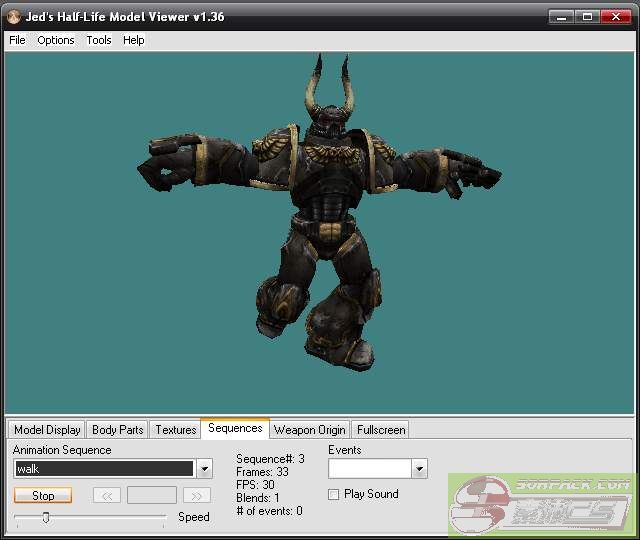The width and height of the screenshot is (640, 540).
Task: Maximize the Model Viewer window
Action: [587, 17]
